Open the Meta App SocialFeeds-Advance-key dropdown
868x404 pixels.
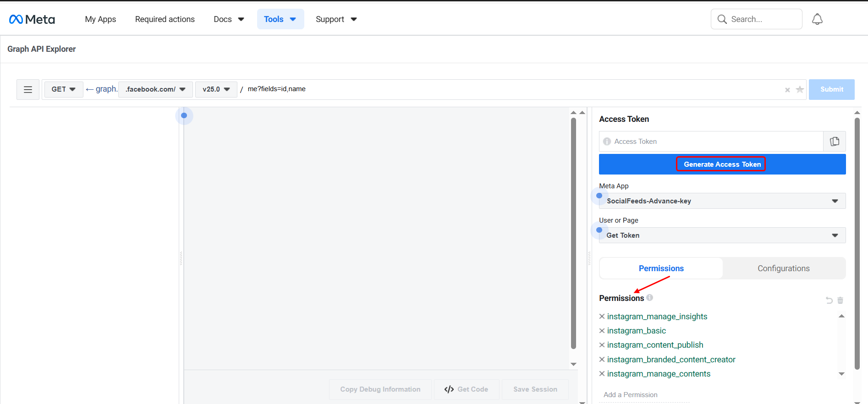722,201
